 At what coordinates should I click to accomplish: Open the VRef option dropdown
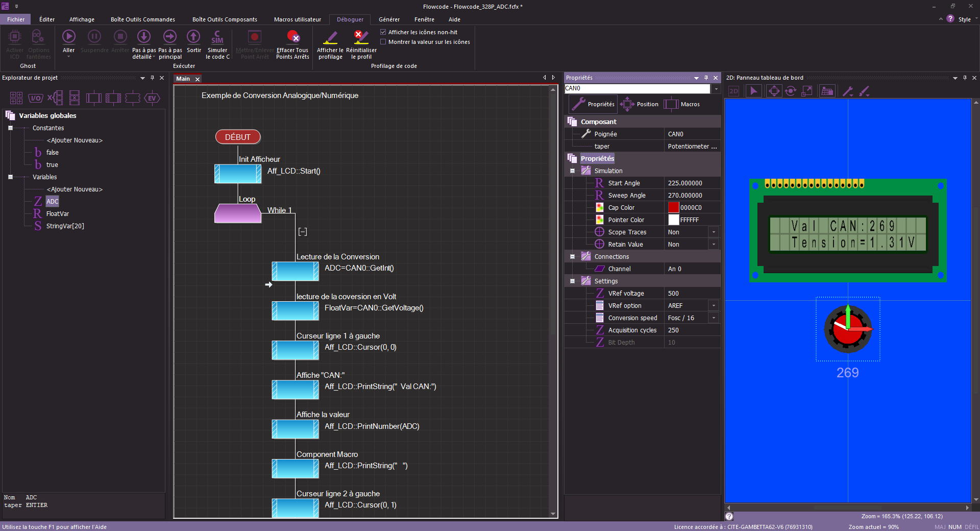(714, 305)
